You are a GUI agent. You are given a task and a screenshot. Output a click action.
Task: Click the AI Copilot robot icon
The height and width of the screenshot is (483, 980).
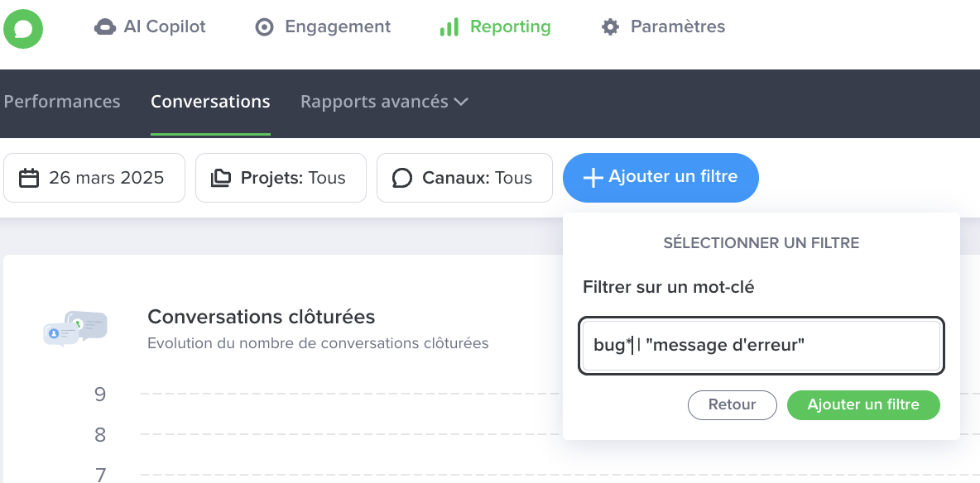coord(104,26)
